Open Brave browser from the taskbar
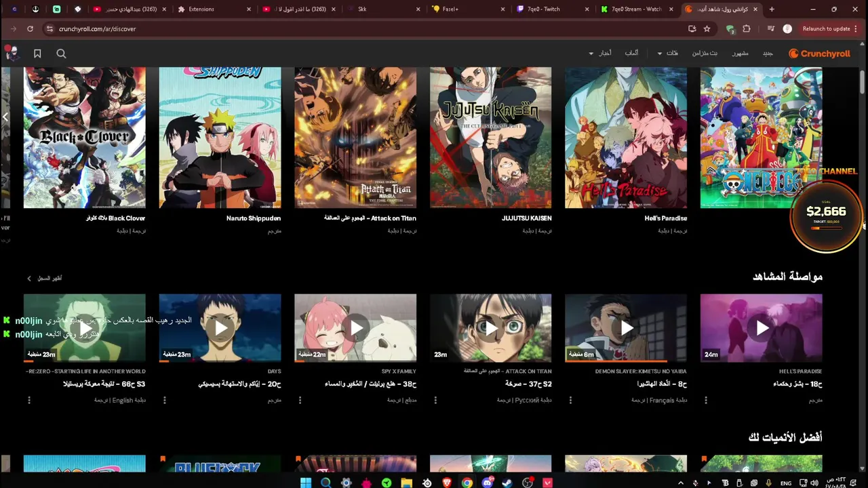 coord(447,483)
